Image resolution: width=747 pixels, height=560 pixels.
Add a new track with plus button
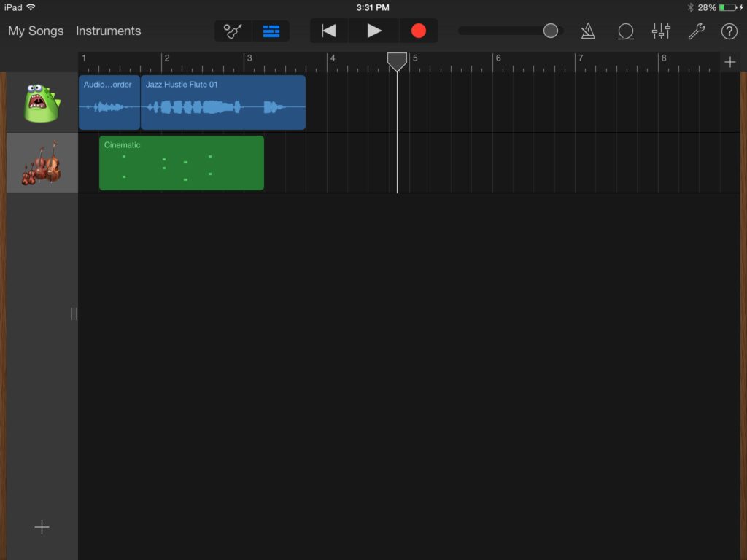(x=42, y=527)
